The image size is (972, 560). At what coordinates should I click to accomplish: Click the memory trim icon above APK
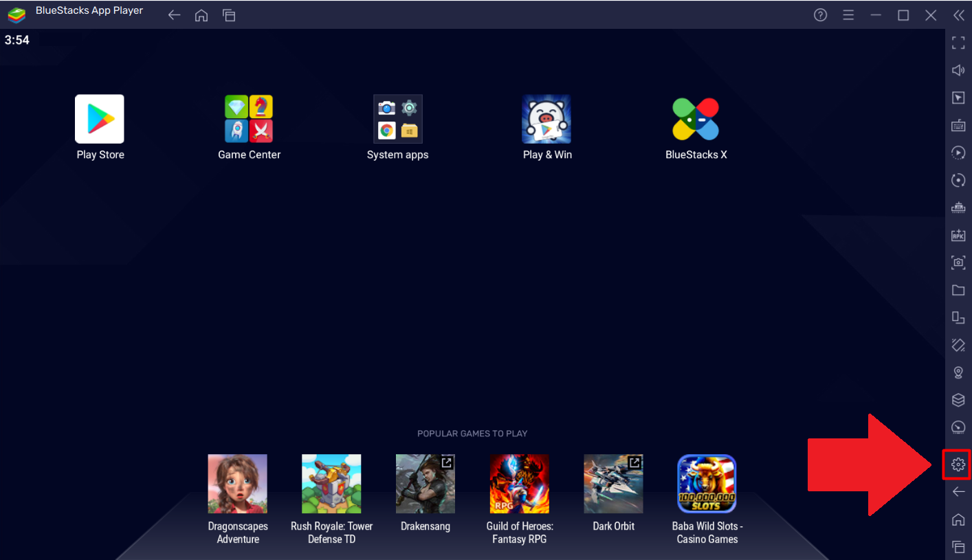[958, 208]
